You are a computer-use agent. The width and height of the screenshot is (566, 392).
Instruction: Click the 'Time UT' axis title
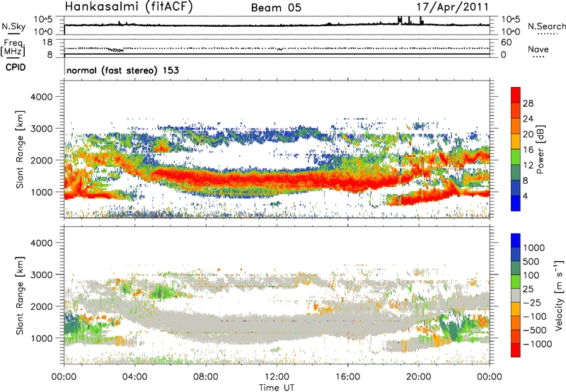[x=277, y=388]
